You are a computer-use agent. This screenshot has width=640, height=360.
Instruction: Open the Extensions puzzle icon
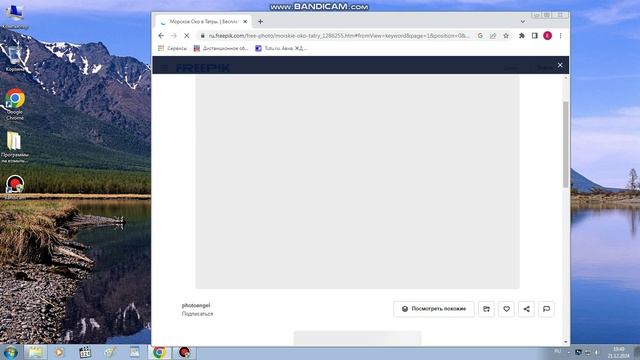[522, 36]
